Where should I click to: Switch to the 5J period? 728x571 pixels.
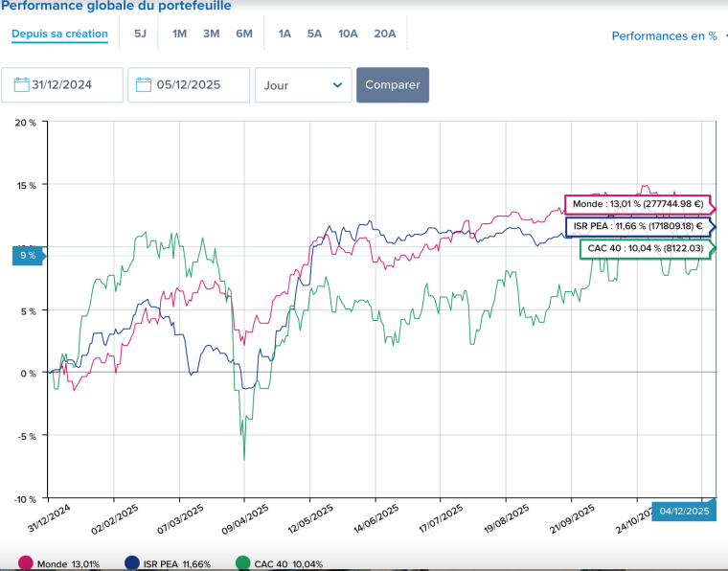point(141,34)
